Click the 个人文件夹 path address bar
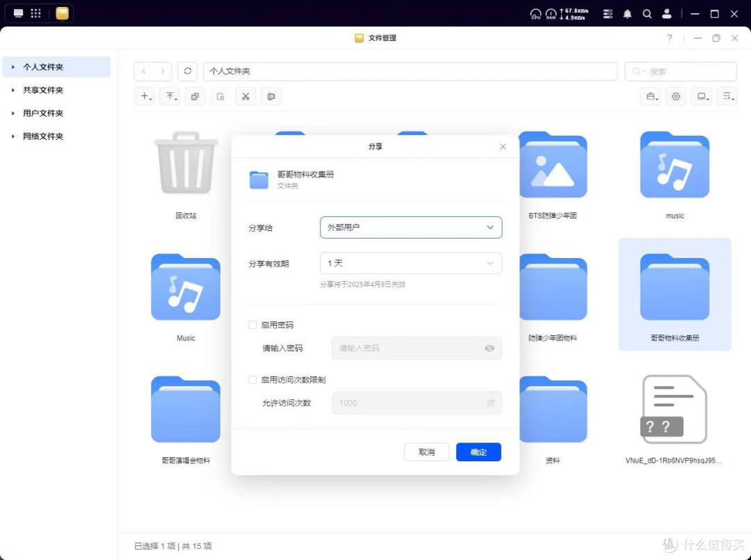751x560 pixels. [x=410, y=72]
